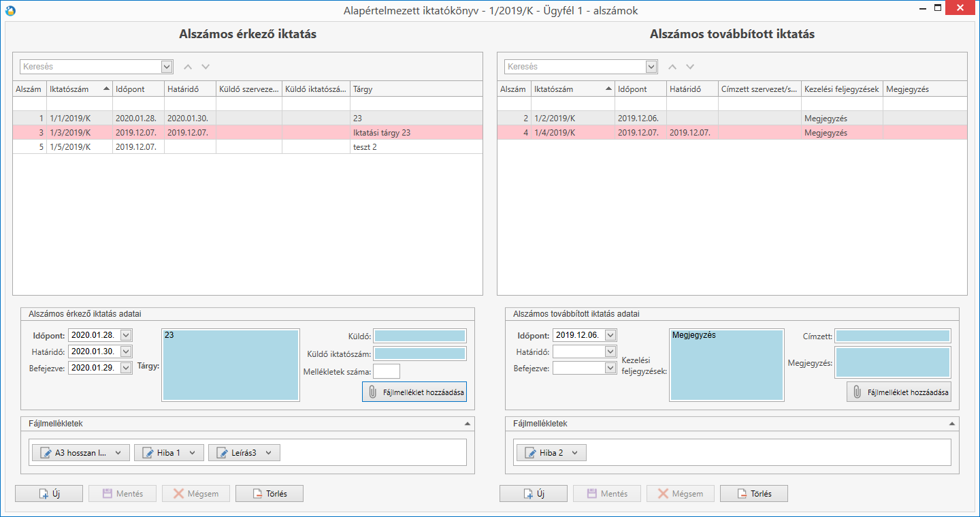The width and height of the screenshot is (980, 517).
Task: Add file attachment in érkező iktatás adatai panel
Action: (414, 392)
